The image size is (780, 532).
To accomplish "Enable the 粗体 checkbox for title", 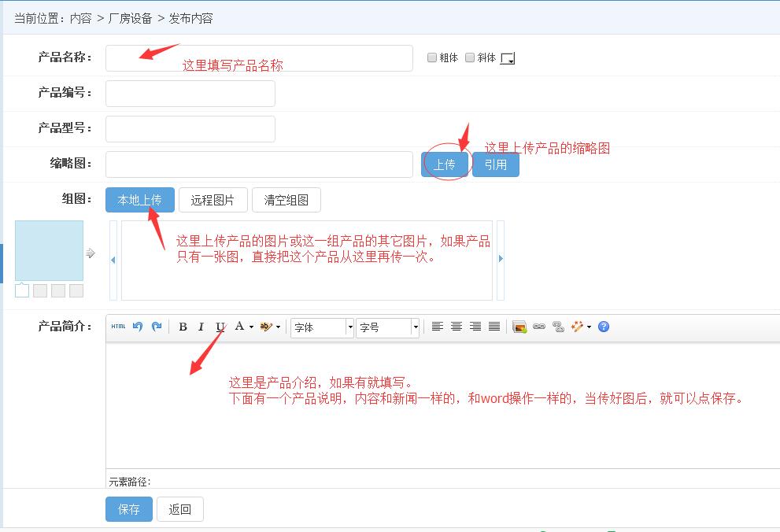I will (x=432, y=57).
